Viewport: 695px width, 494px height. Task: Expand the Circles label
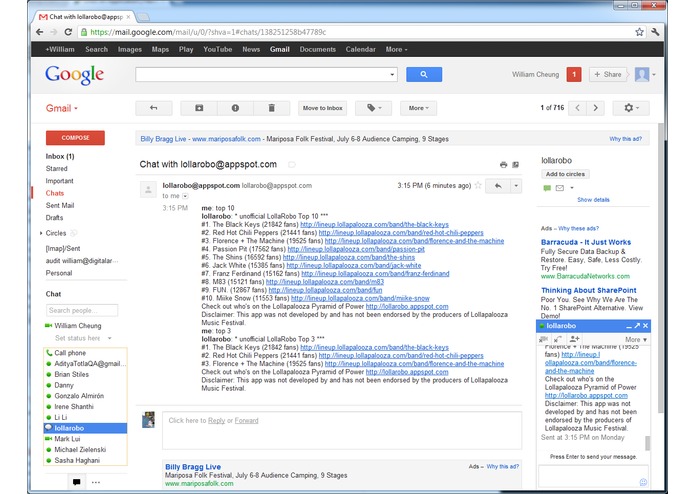pos(41,233)
